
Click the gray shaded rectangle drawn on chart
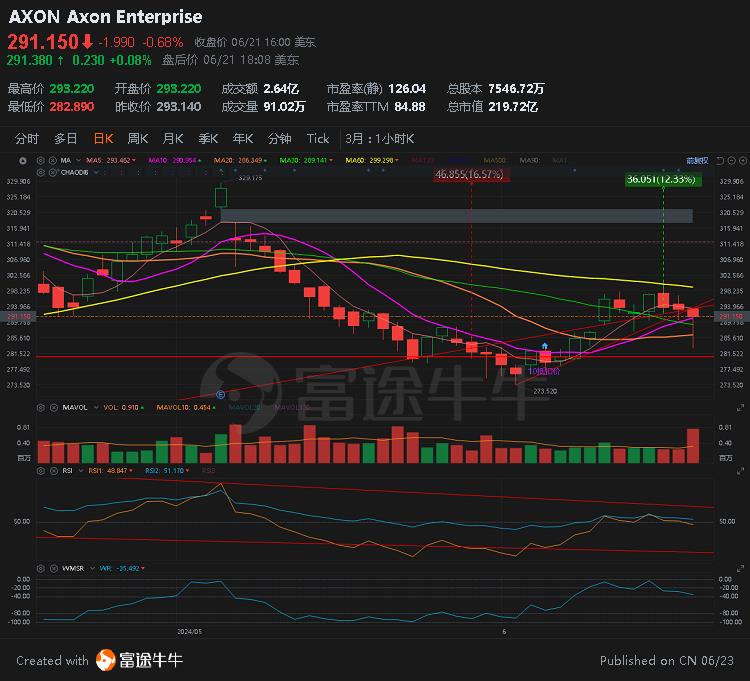[456, 216]
